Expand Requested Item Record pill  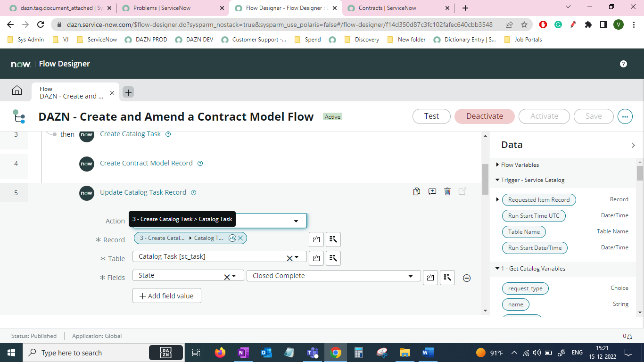click(x=497, y=200)
